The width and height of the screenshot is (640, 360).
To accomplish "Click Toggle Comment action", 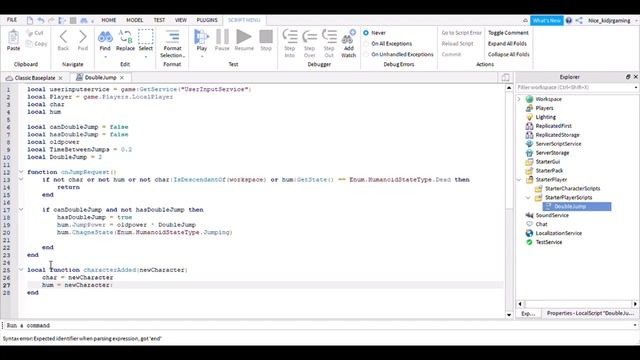I will point(508,33).
